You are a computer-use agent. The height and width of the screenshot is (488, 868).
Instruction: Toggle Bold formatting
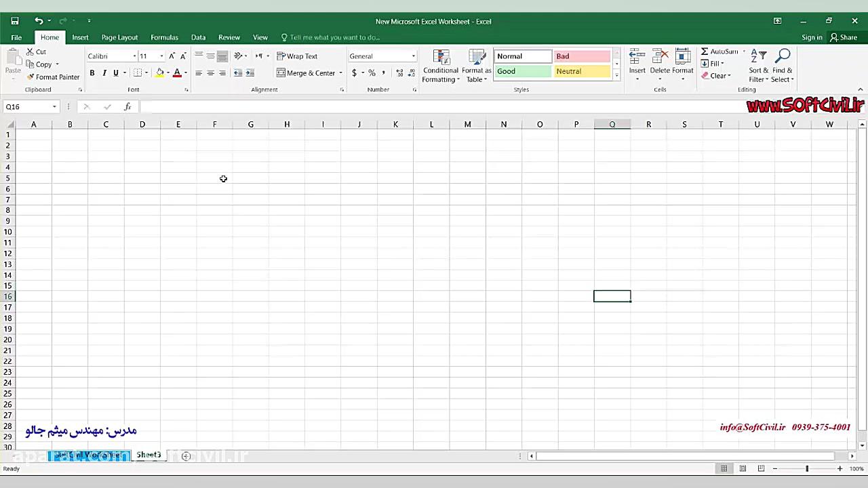pyautogui.click(x=92, y=73)
